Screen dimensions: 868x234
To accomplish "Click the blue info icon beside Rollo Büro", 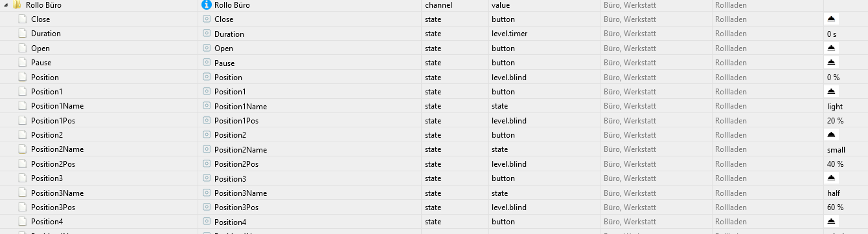I will (207, 5).
